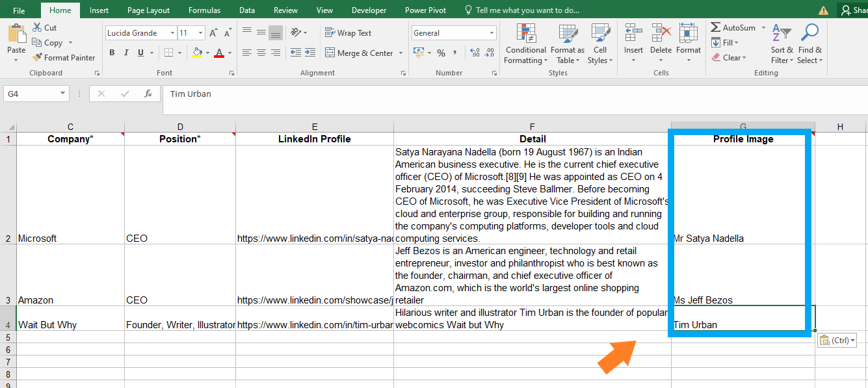Screen dimensions: 868x388
Task: Open Conditional Formatting menu
Action: pos(525,44)
